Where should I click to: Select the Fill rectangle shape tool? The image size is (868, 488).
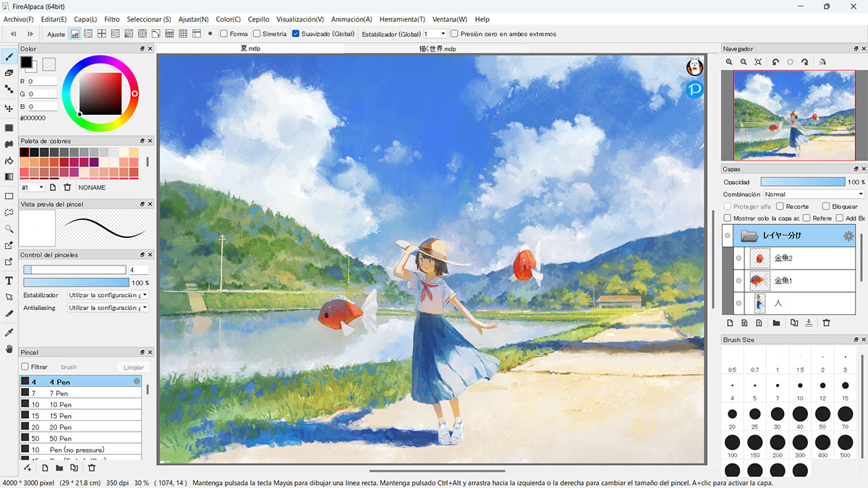click(x=9, y=128)
